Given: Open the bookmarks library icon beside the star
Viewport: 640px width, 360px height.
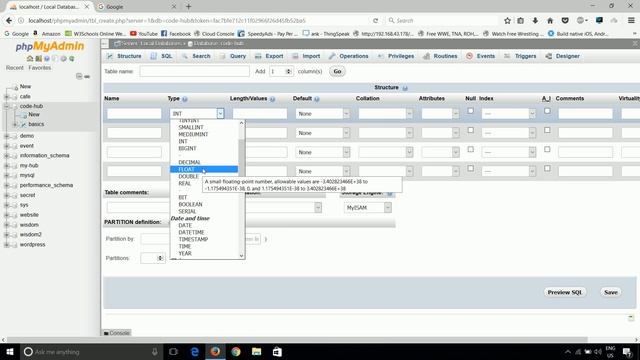Looking at the screenshot, I should [520, 20].
